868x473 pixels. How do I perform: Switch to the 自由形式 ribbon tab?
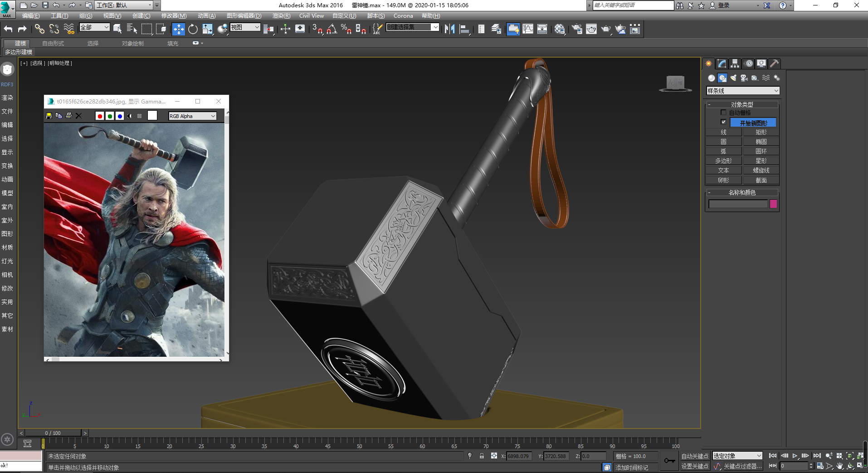(x=53, y=44)
